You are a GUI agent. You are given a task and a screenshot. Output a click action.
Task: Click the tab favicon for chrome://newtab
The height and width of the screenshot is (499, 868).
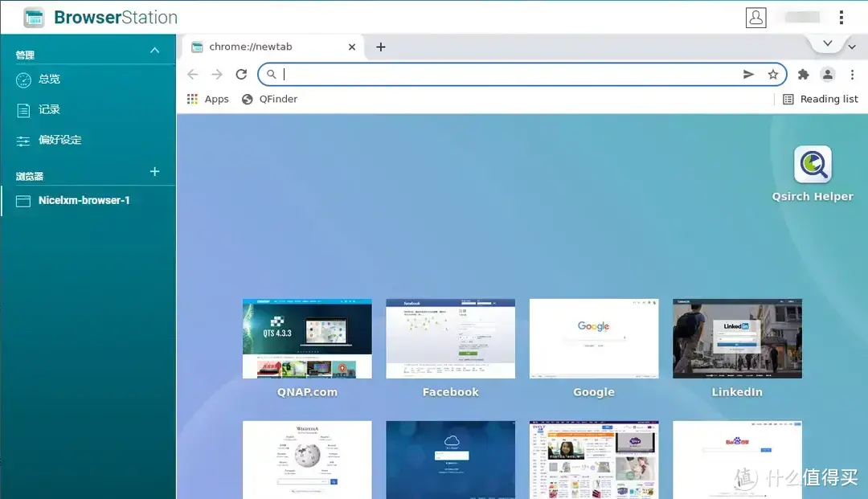click(x=197, y=47)
